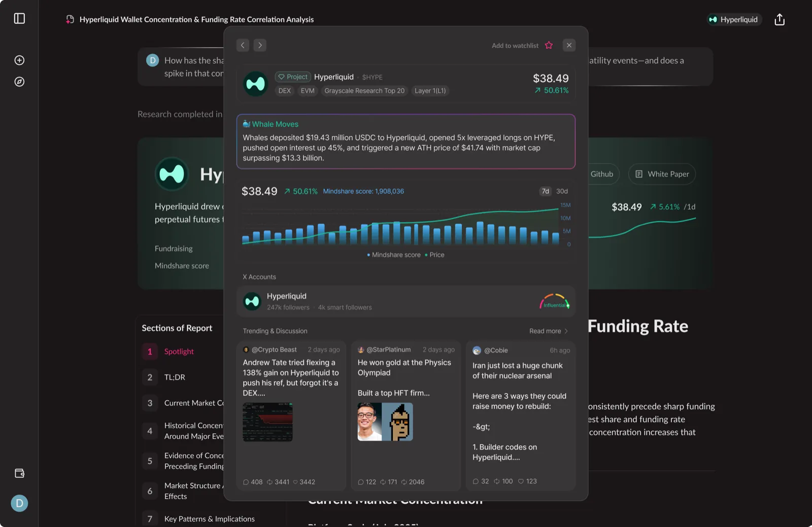Screen dimensions: 812x527
Task: Click the Hyperliquid logo in modal header
Action: [255, 84]
